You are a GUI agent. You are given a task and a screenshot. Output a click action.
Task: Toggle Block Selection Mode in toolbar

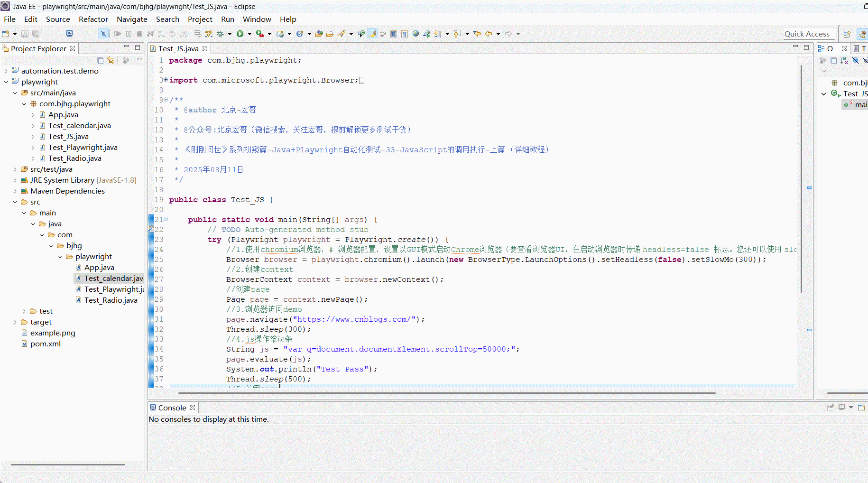pos(394,34)
